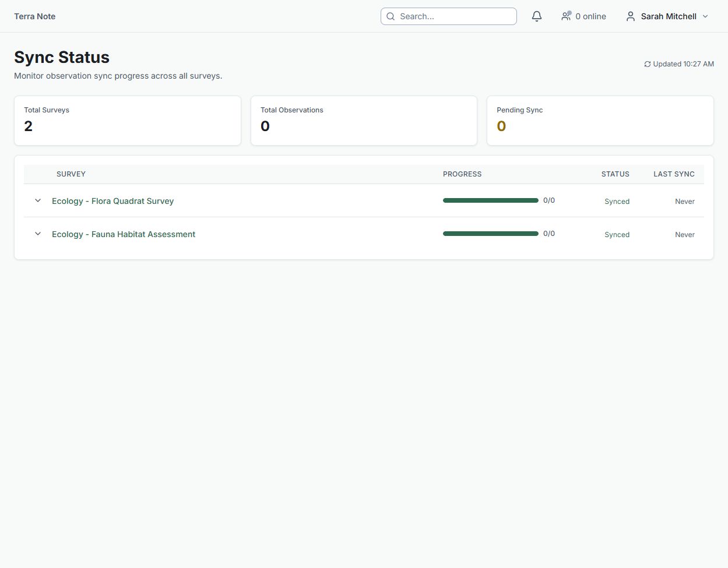This screenshot has width=728, height=568.
Task: Click the LAST SYNC column header
Action: [674, 174]
